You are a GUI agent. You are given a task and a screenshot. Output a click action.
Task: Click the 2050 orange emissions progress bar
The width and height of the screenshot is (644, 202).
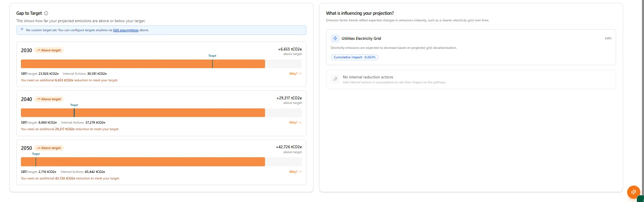143,162
